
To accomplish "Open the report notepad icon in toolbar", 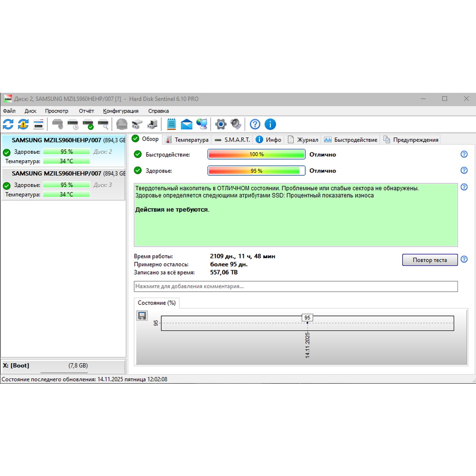I will [171, 124].
